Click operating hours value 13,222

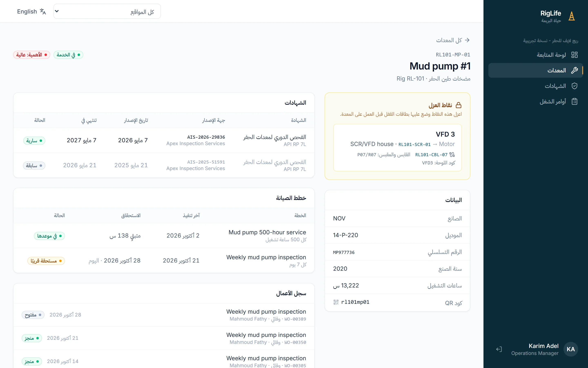tap(346, 285)
